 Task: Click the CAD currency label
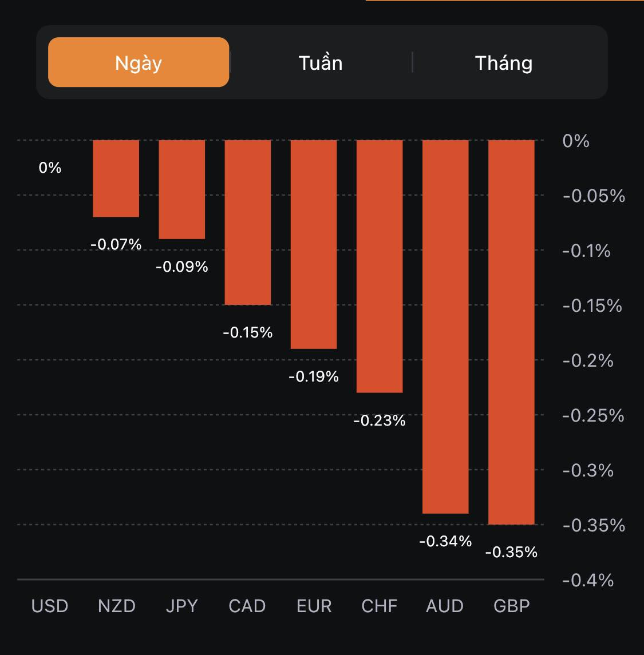[247, 606]
